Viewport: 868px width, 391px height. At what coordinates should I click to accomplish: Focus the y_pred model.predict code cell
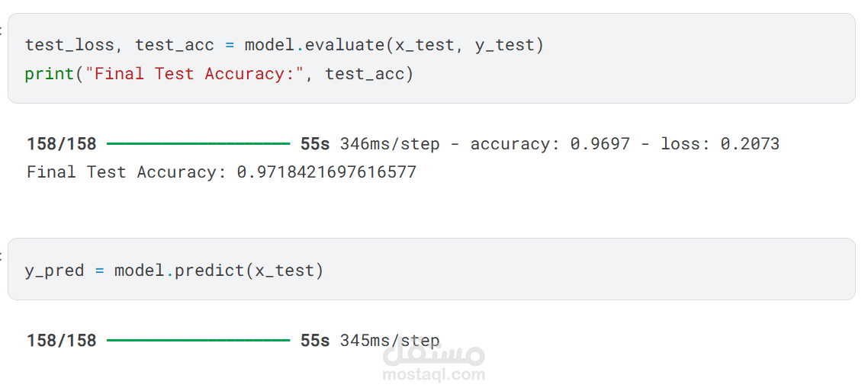click(x=534, y=271)
